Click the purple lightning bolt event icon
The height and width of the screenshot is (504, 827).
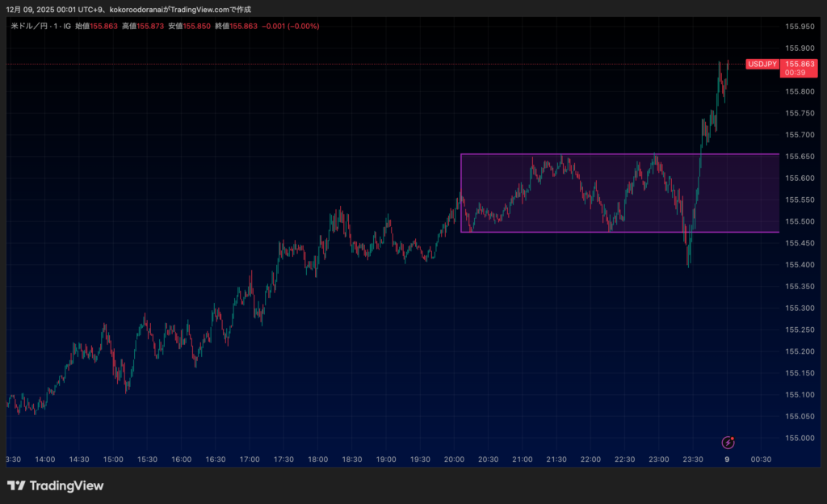(x=728, y=442)
